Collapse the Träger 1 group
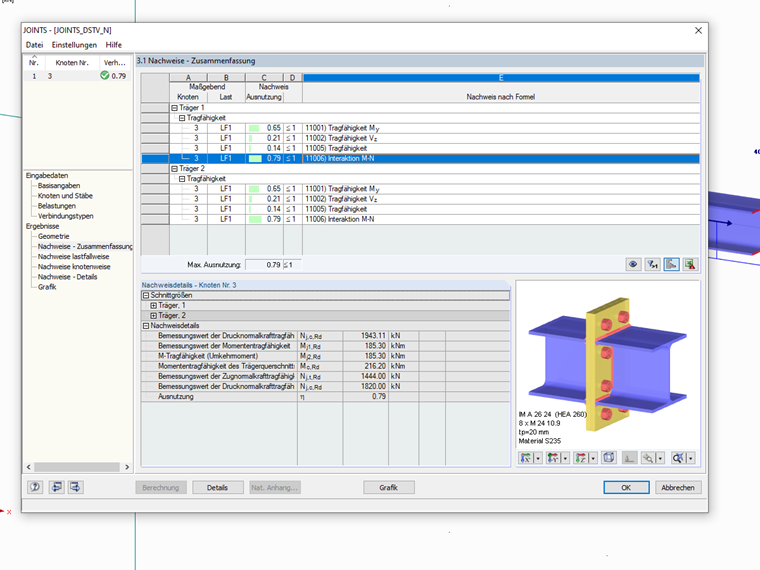 click(174, 108)
